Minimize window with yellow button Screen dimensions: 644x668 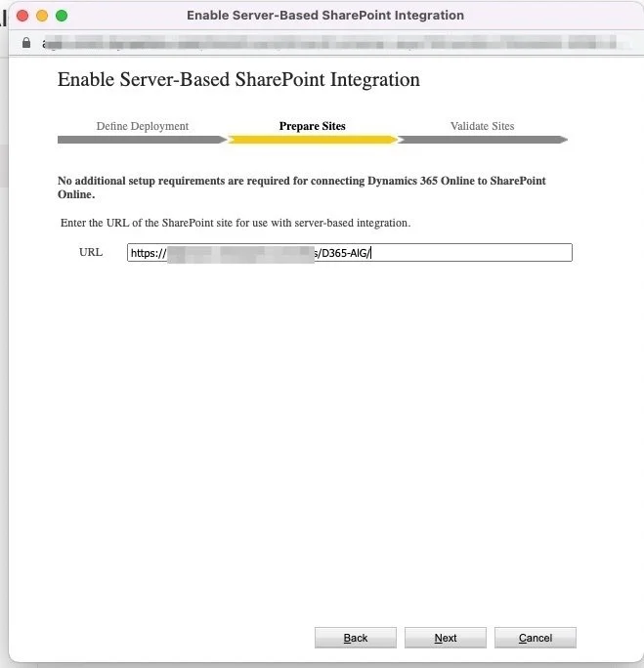(x=42, y=16)
